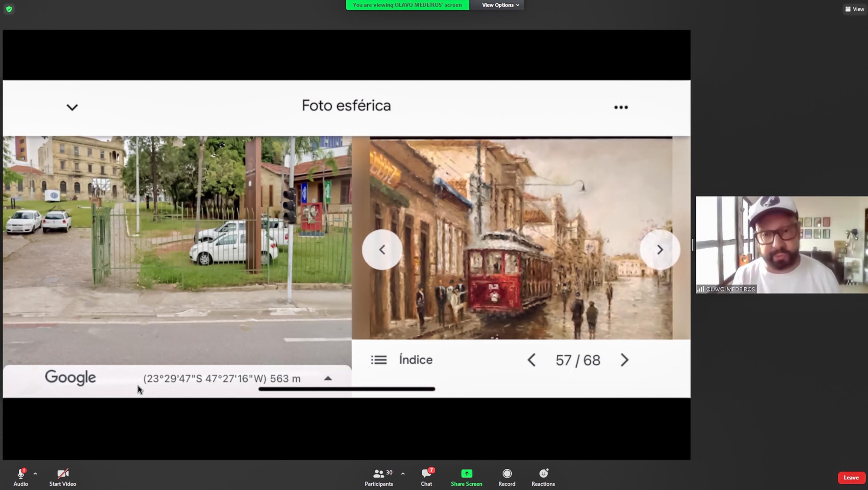Click the red Leave button

coord(851,477)
